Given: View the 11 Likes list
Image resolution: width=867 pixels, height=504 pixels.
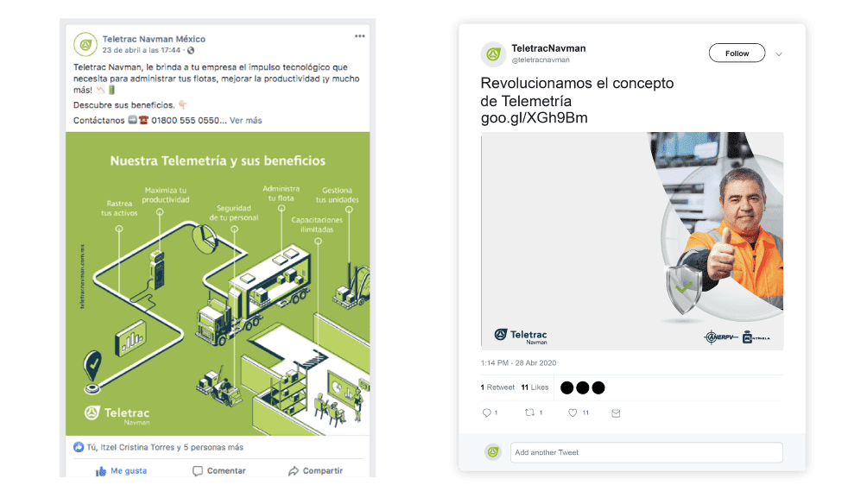Looking at the screenshot, I should [535, 387].
